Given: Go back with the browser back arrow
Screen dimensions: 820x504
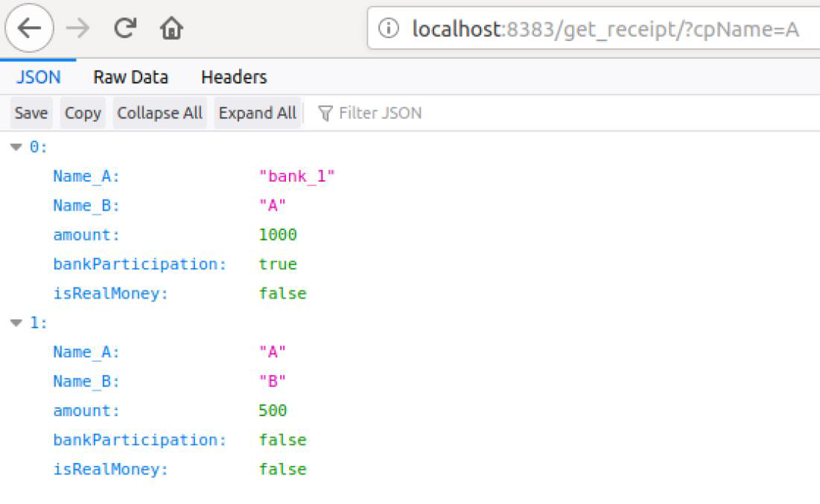Looking at the screenshot, I should (x=29, y=28).
